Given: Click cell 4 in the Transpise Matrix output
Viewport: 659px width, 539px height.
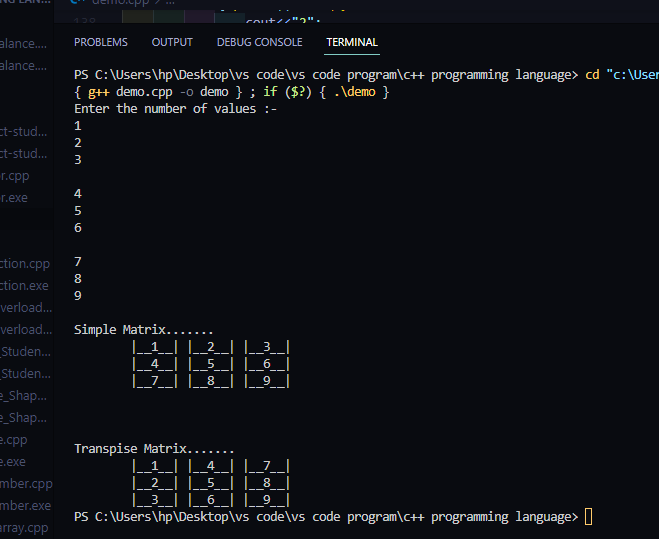Looking at the screenshot, I should tap(211, 466).
